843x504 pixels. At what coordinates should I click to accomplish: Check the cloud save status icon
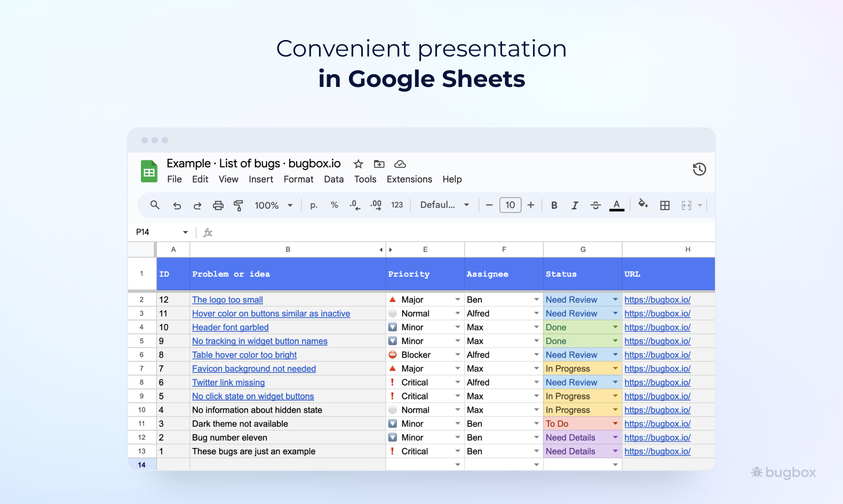400,164
